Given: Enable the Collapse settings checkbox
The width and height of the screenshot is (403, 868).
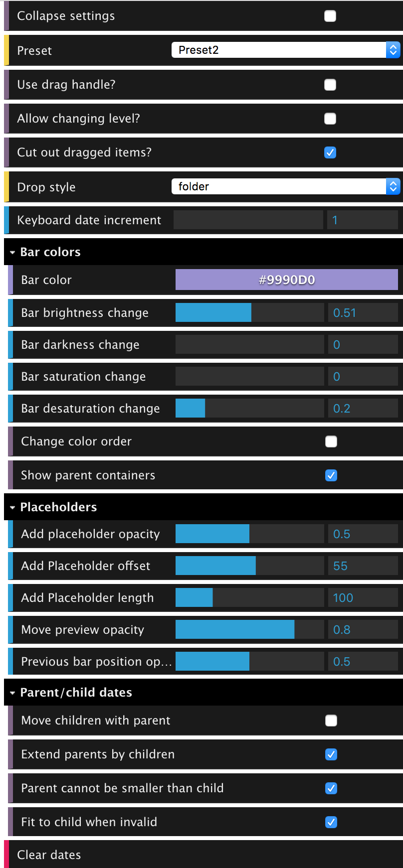Looking at the screenshot, I should 330,15.
